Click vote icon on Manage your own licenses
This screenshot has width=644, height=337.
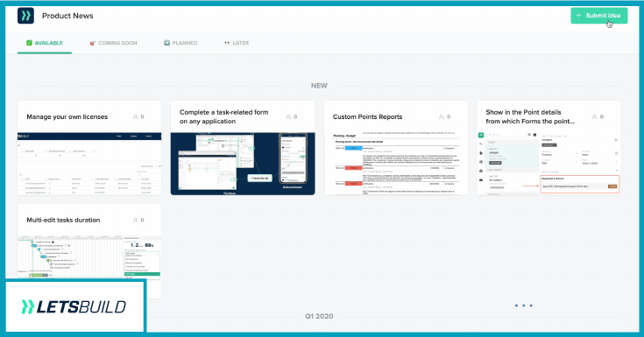[136, 116]
